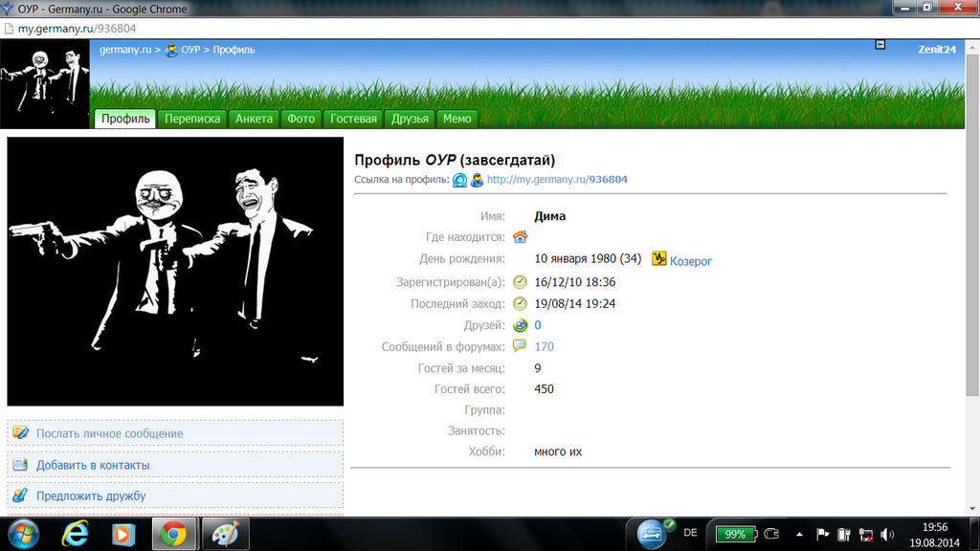Click the blue @ icon near the profile link
Image resolution: width=980 pixels, height=551 pixels.
tap(460, 180)
